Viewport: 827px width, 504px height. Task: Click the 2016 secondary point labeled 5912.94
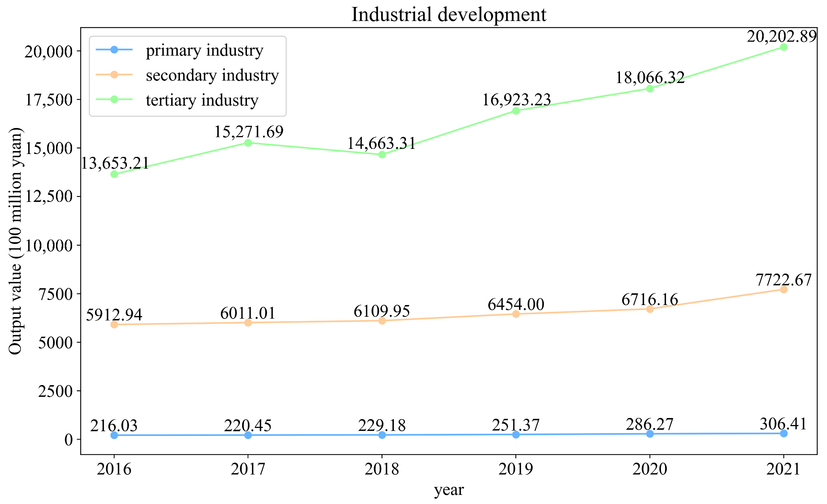114,324
